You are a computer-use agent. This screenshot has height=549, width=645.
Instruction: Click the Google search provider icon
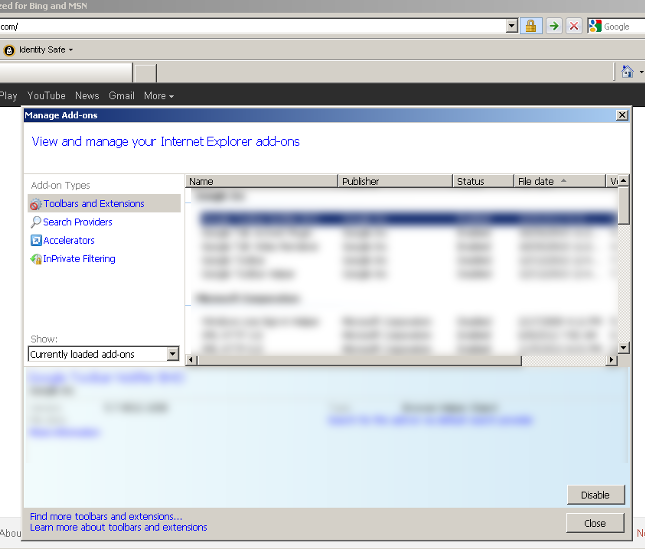click(x=595, y=26)
